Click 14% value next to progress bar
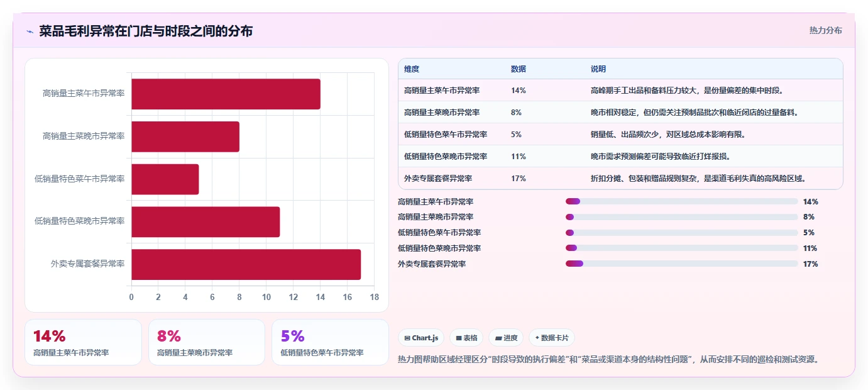868x390 pixels. coord(811,201)
